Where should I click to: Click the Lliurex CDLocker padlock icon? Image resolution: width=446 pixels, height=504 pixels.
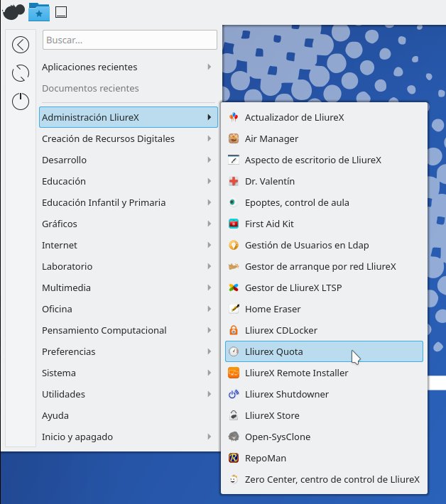234,330
